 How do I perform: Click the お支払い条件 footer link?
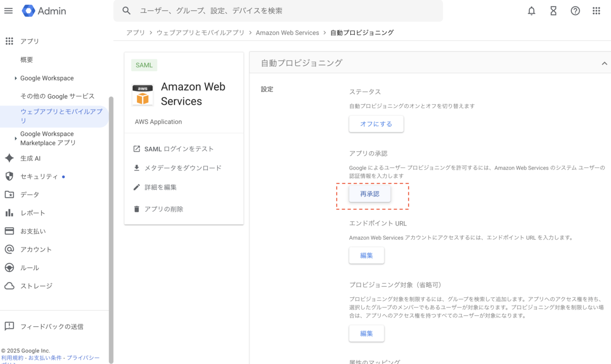point(46,358)
